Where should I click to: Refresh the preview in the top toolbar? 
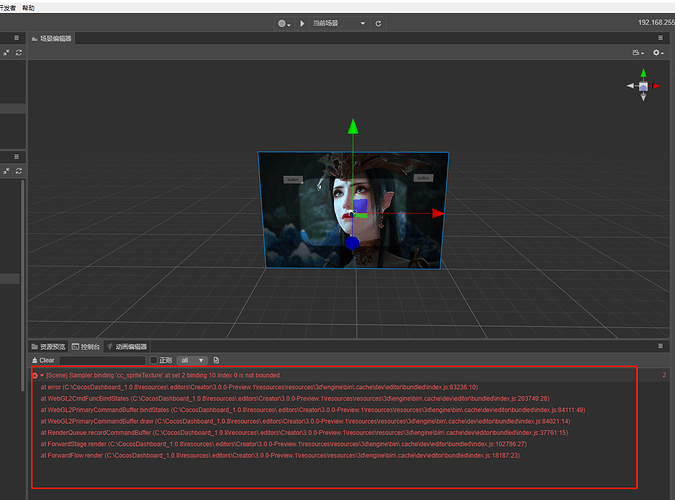pos(378,23)
